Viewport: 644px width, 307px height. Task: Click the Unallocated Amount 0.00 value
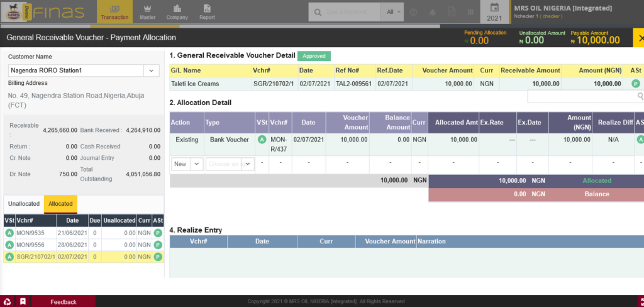pos(535,40)
